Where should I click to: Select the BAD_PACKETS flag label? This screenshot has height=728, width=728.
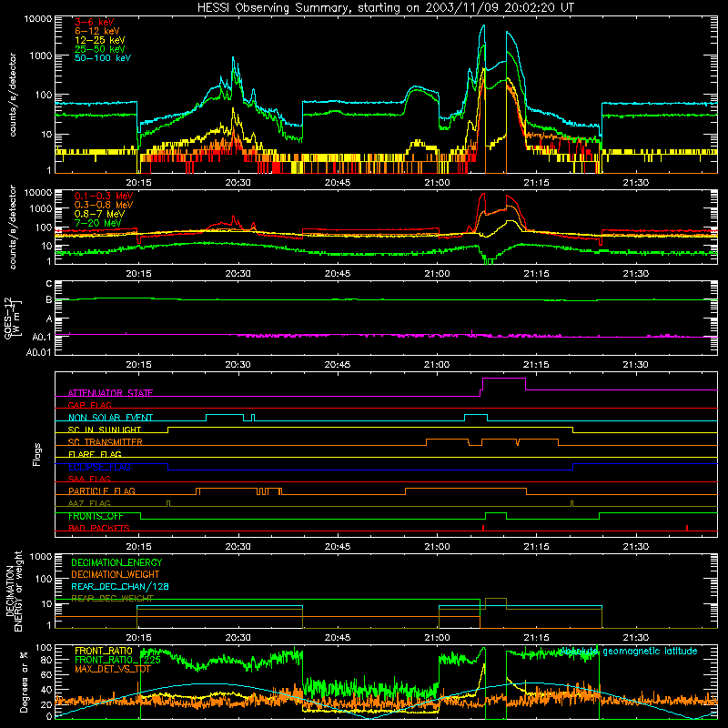pos(99,528)
